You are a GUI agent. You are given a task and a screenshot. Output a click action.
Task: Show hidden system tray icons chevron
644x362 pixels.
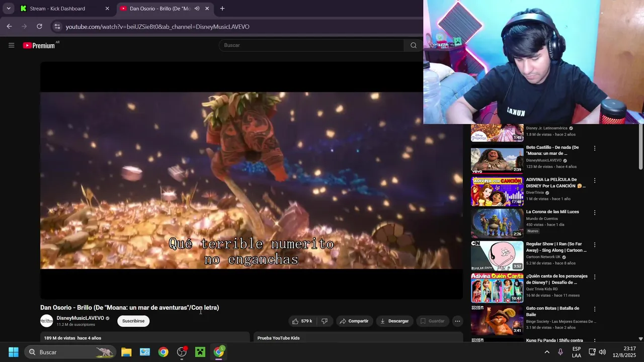tap(547, 352)
